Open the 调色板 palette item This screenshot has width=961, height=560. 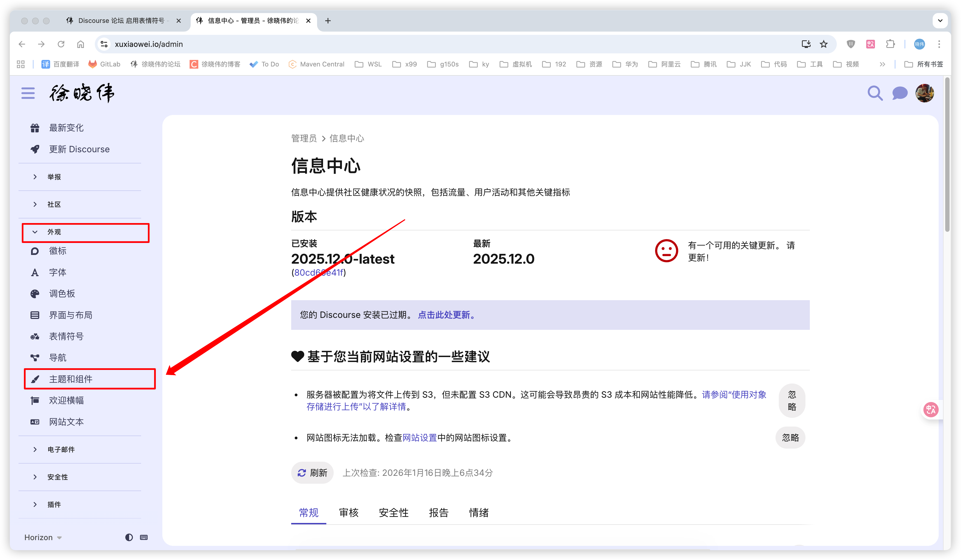(62, 294)
